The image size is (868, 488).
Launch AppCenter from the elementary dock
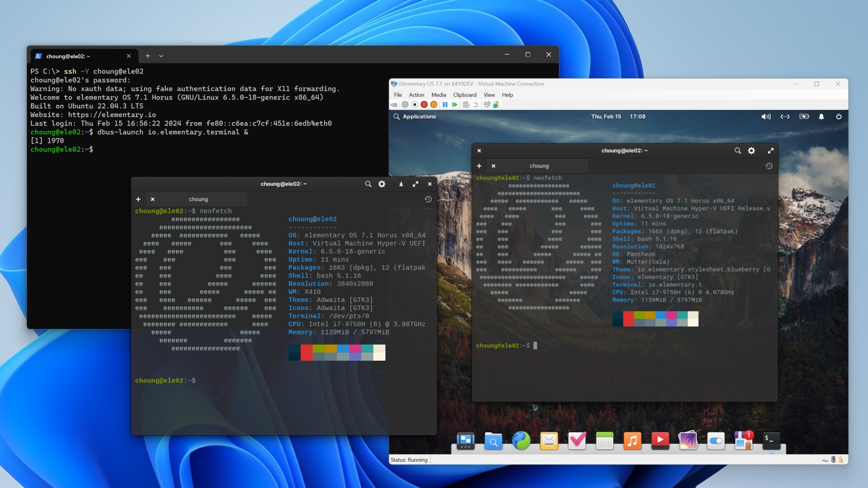[743, 441]
